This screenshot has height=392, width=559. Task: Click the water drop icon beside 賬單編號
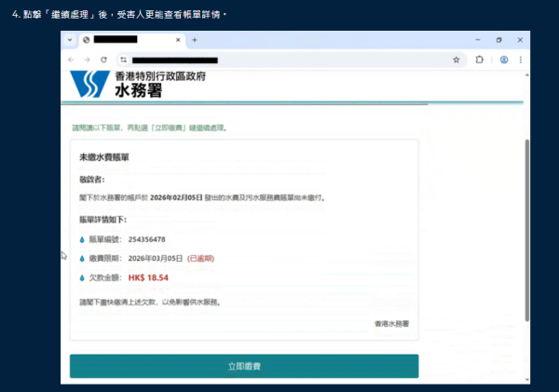pyautogui.click(x=82, y=240)
